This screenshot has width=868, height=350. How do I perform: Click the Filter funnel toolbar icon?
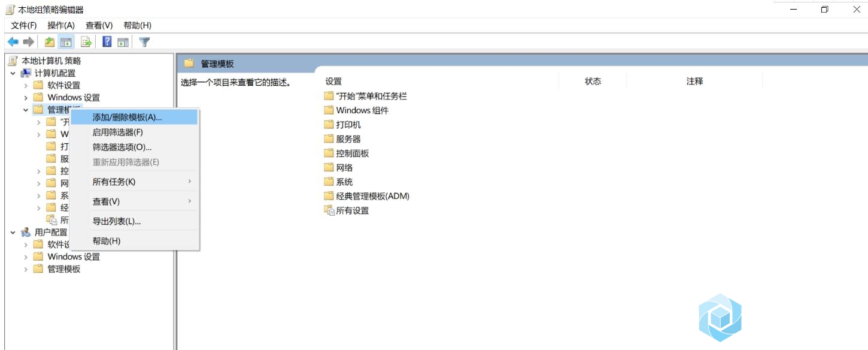[144, 42]
